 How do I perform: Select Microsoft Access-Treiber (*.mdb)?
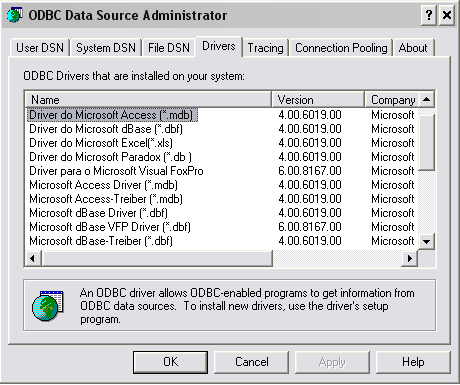[x=106, y=199]
